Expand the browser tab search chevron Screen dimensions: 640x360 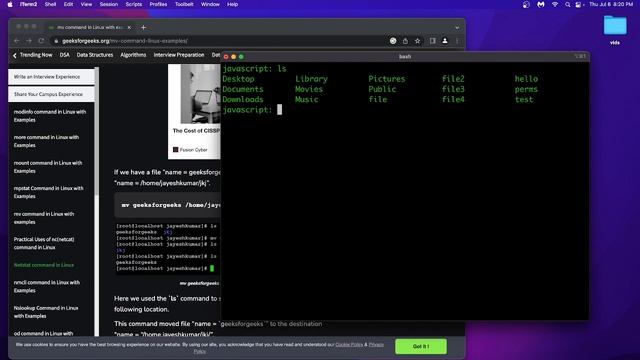pos(457,27)
